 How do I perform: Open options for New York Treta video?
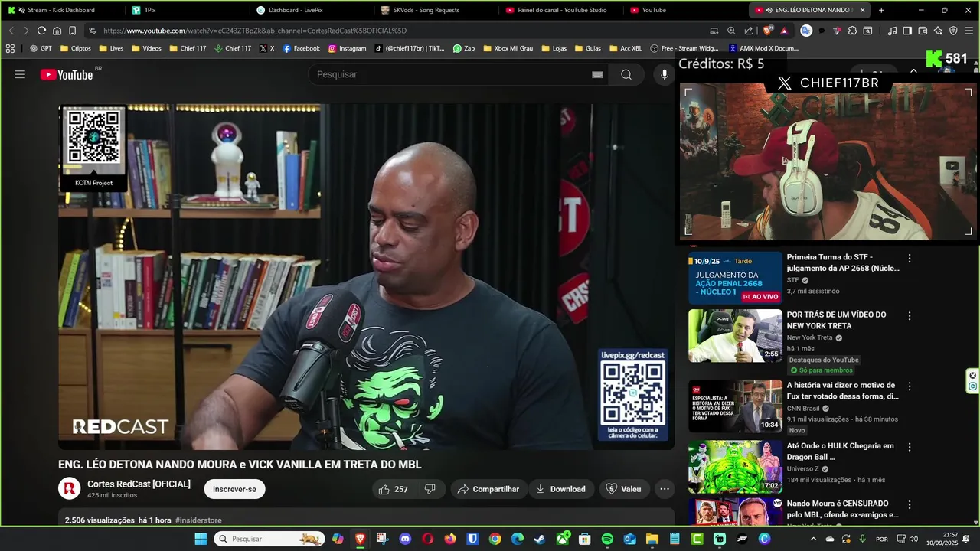point(910,316)
